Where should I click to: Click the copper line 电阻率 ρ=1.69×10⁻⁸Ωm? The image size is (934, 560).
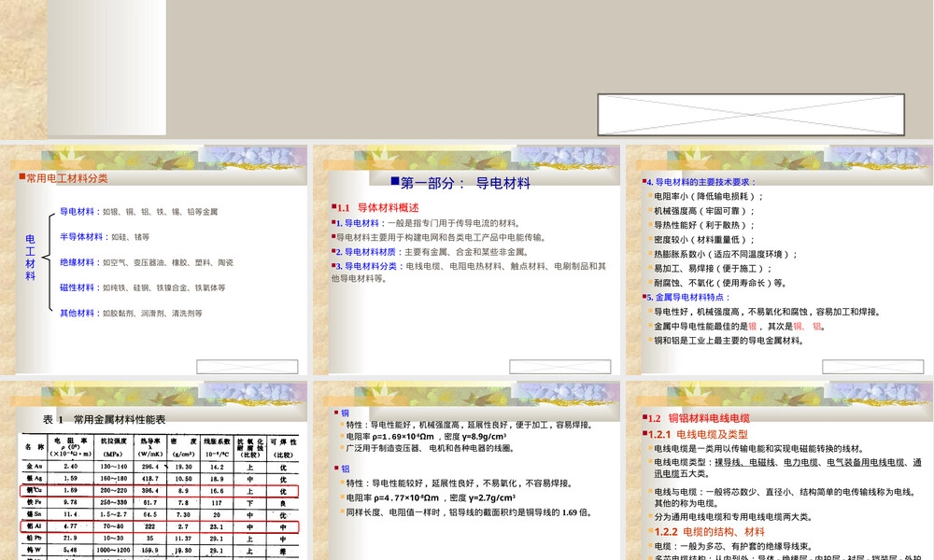click(427, 436)
